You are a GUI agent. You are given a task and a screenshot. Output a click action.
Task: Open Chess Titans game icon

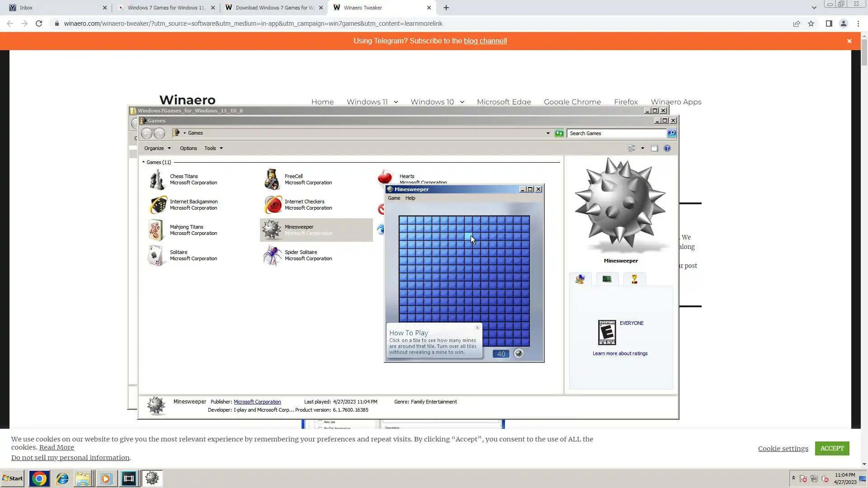pyautogui.click(x=157, y=179)
